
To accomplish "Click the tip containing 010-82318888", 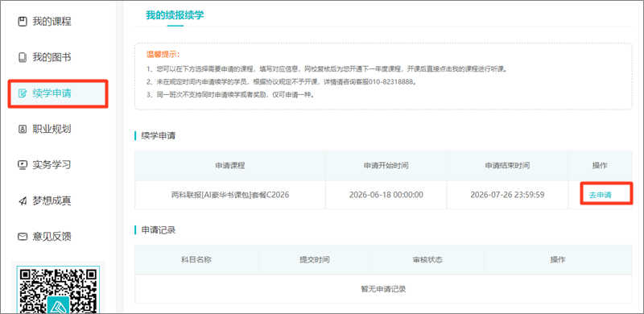I will tap(282, 82).
